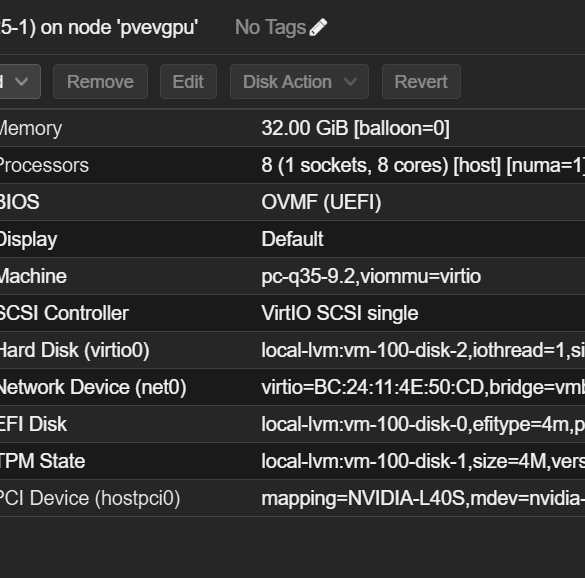Image resolution: width=585 pixels, height=578 pixels.
Task: Select the Network Device (net0) row
Action: point(292,387)
